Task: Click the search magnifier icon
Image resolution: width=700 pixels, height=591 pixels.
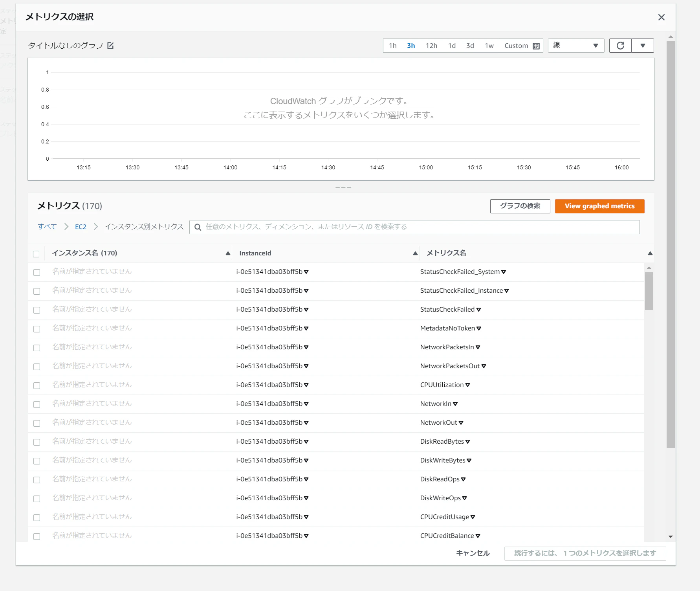Action: pos(198,227)
